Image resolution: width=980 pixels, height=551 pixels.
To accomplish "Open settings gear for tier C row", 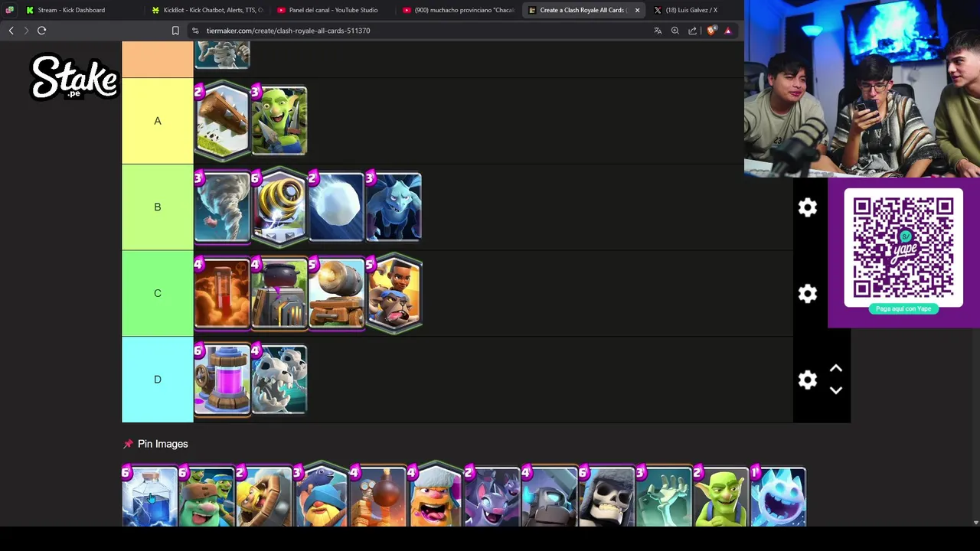I will 808,294.
